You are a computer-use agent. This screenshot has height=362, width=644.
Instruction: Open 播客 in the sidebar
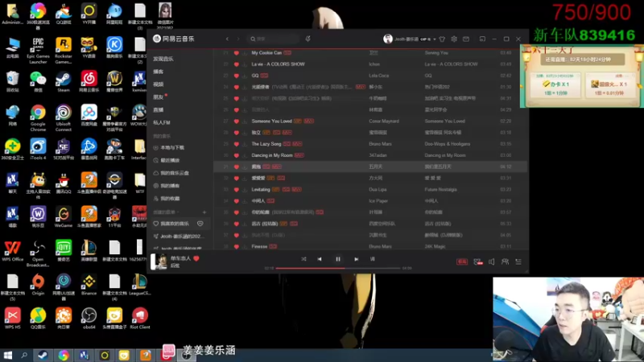pyautogui.click(x=158, y=72)
